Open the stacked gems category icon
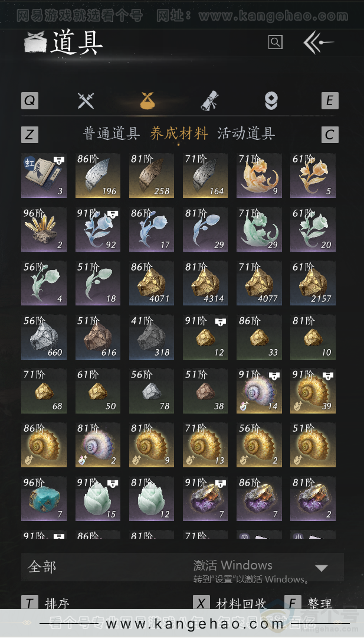 (271, 100)
